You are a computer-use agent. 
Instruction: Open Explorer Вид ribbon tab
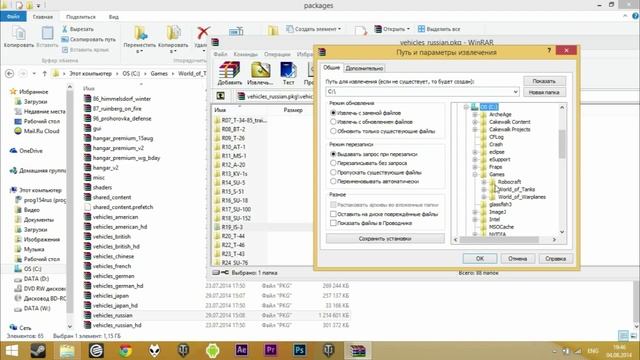point(113,17)
